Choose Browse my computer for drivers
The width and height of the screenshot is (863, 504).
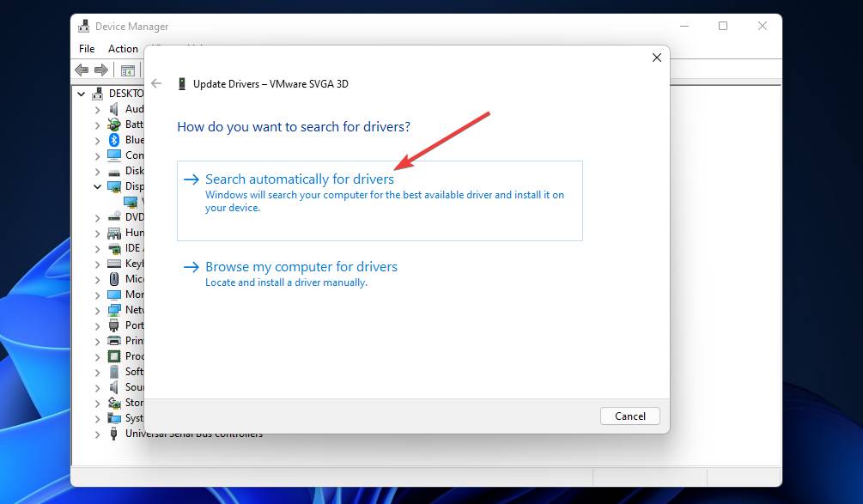301,267
